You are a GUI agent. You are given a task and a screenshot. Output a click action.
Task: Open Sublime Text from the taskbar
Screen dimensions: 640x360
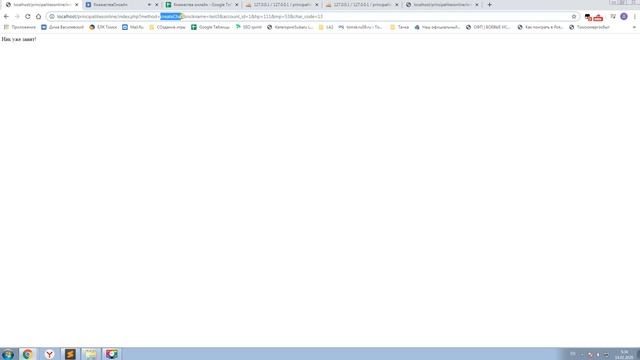click(x=70, y=354)
